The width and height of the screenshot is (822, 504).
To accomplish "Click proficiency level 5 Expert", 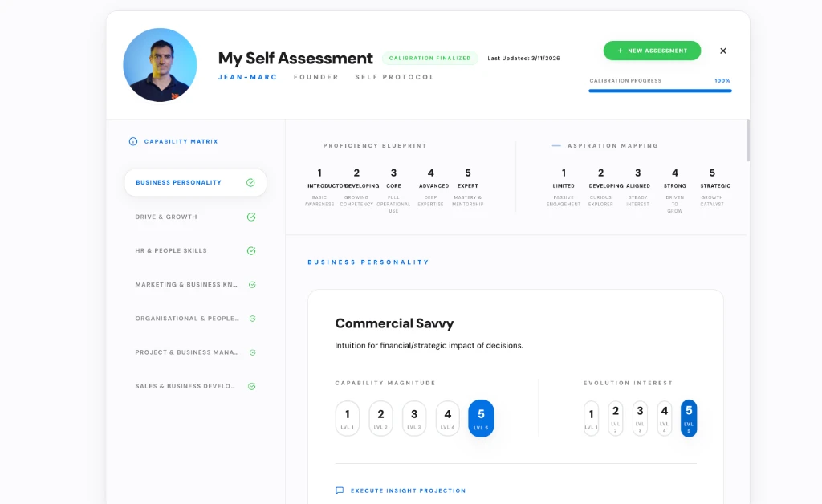I will (468, 188).
